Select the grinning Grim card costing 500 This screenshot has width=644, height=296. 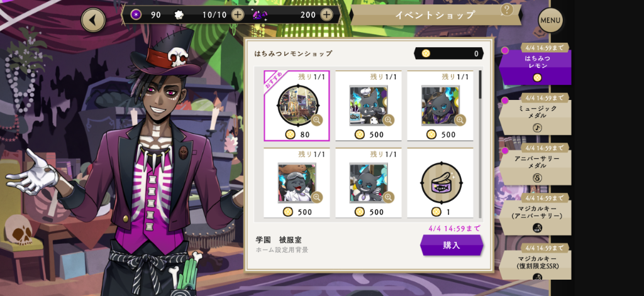369,183
